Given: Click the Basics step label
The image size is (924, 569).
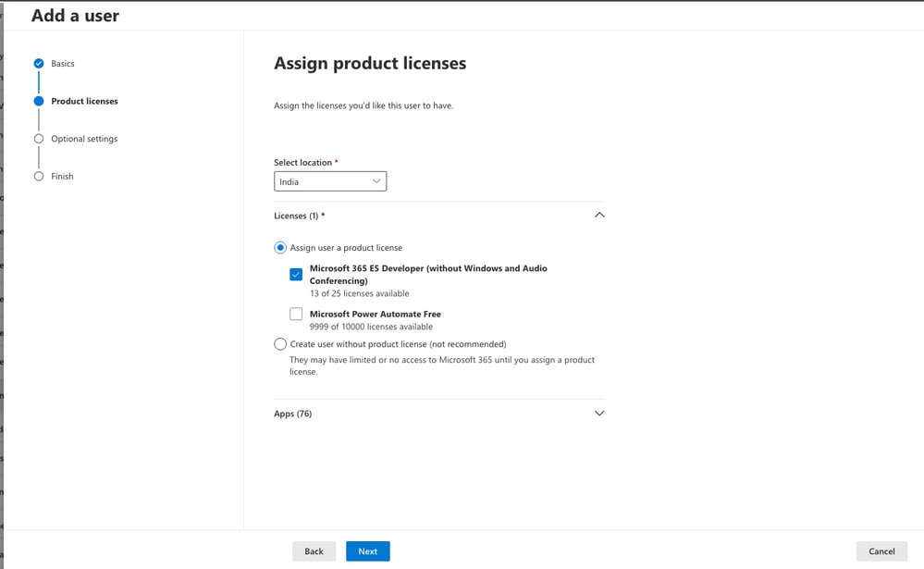Looking at the screenshot, I should point(63,63).
